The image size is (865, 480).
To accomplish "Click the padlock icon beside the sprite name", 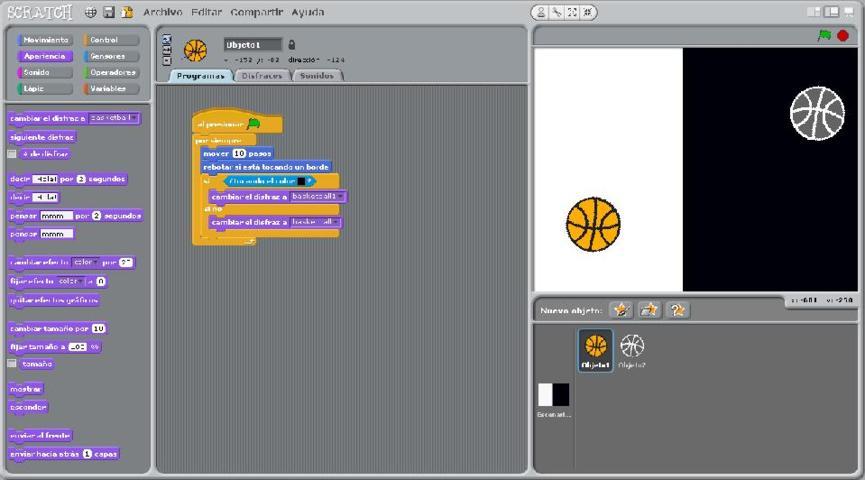I will [292, 45].
